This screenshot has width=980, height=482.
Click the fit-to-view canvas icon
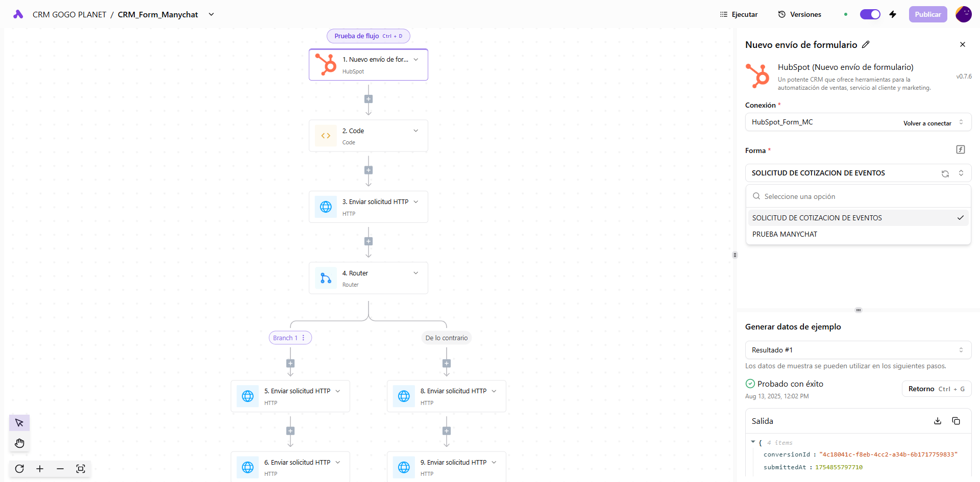pyautogui.click(x=81, y=469)
